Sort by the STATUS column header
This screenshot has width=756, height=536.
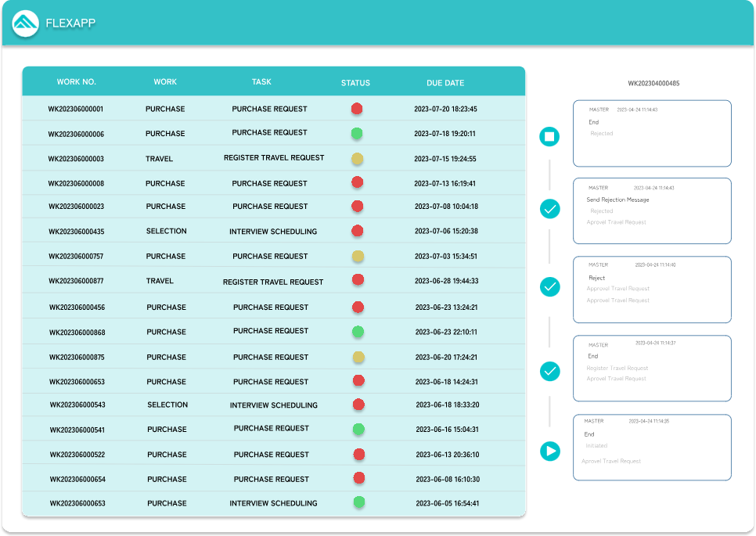[355, 82]
